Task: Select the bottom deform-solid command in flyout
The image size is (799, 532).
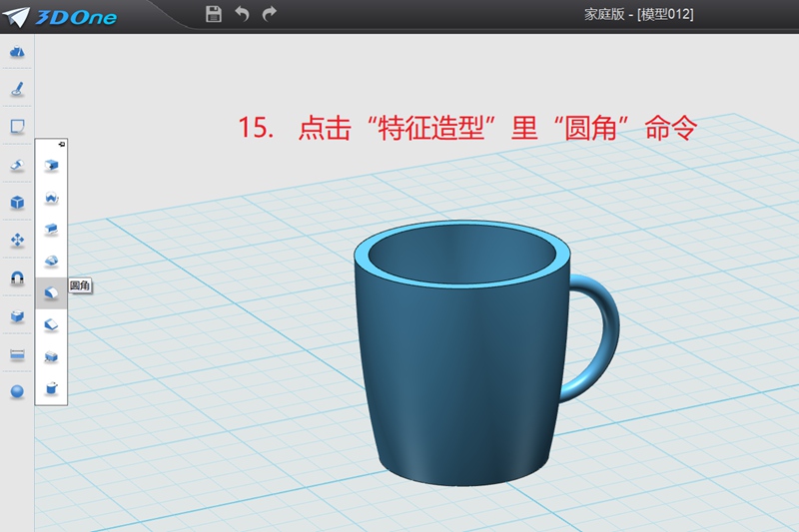Action: [x=51, y=388]
